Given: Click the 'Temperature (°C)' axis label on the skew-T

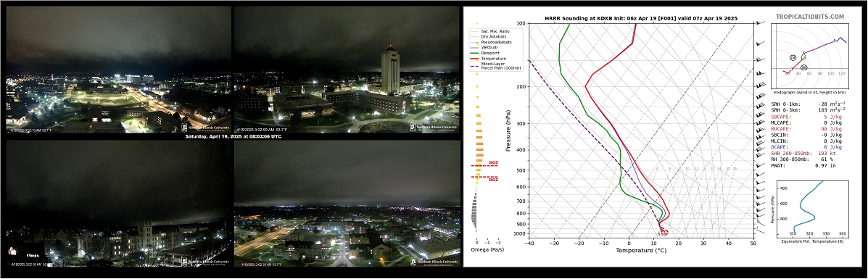Looking at the screenshot, I should (x=640, y=251).
